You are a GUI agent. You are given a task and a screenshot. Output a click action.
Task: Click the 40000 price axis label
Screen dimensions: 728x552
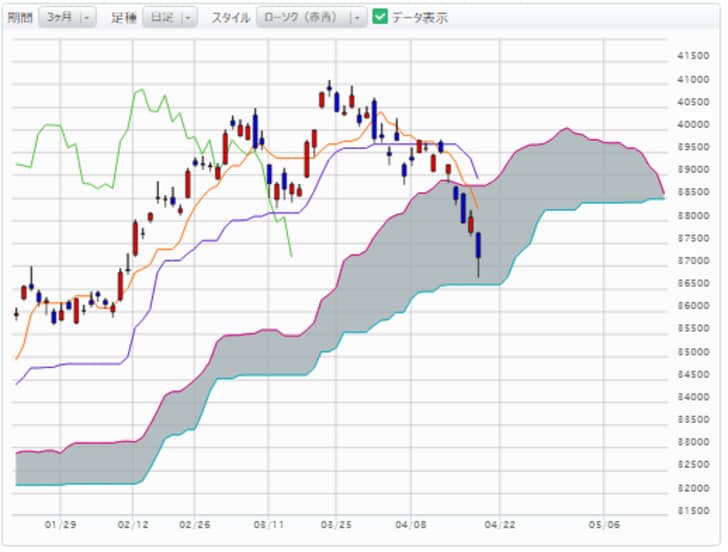point(693,124)
